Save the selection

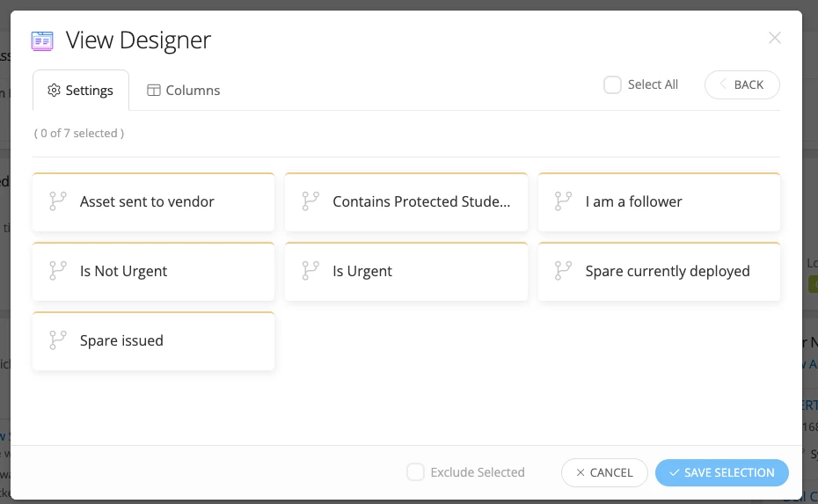[x=721, y=472]
